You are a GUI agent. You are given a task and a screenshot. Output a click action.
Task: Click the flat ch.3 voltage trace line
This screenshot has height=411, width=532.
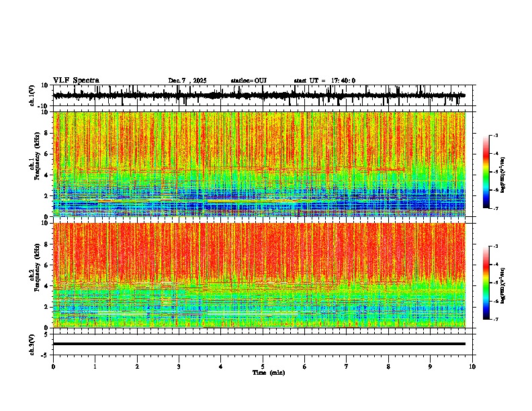click(x=259, y=344)
